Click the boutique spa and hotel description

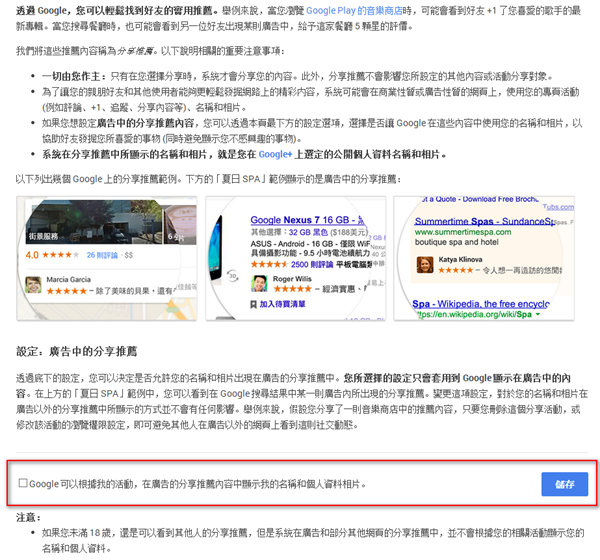point(457,242)
